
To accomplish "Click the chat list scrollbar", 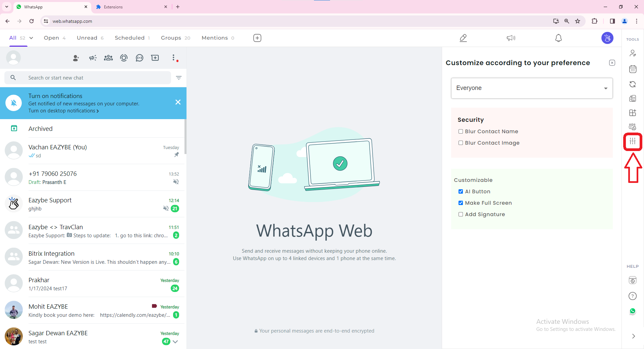I will [x=185, y=137].
